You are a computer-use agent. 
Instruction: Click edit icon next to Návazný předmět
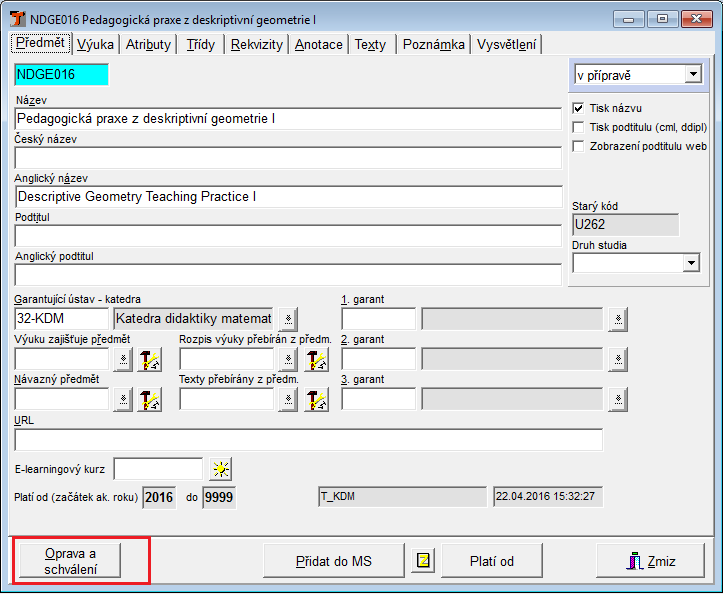click(x=150, y=400)
